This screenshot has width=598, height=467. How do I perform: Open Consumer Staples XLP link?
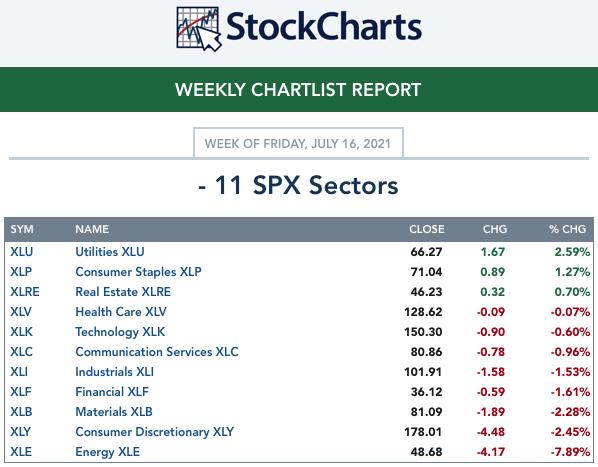pyautogui.click(x=138, y=272)
